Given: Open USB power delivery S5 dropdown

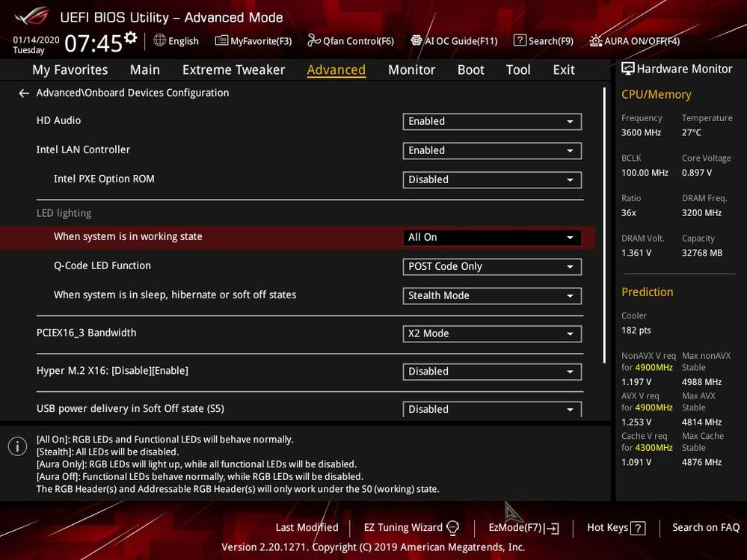Looking at the screenshot, I should point(492,409).
